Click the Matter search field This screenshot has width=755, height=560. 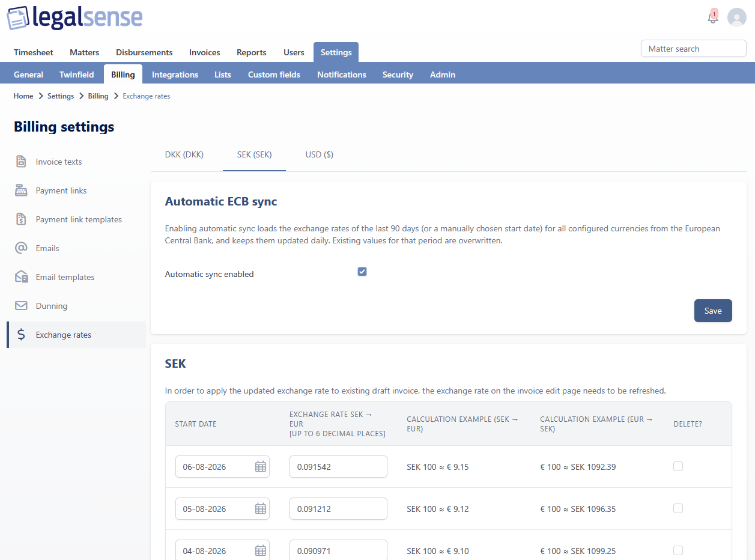(x=694, y=49)
